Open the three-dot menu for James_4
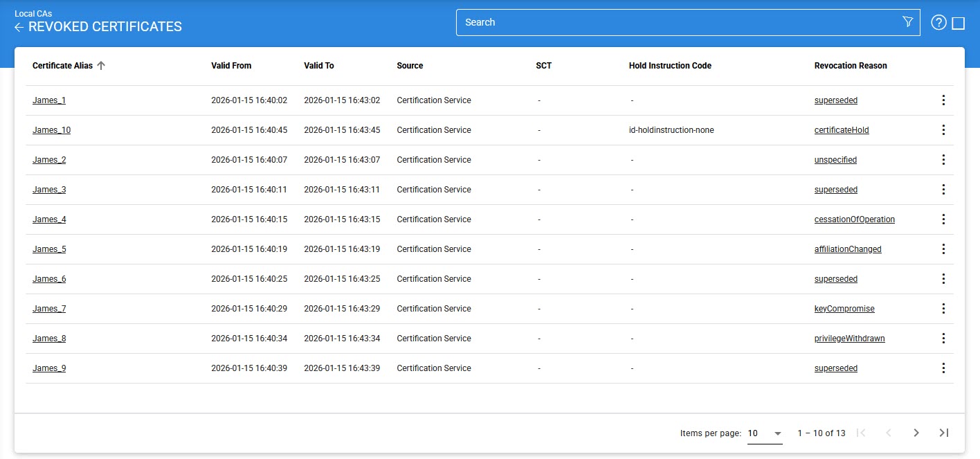Screen dimensions: 980x459 tap(943, 219)
